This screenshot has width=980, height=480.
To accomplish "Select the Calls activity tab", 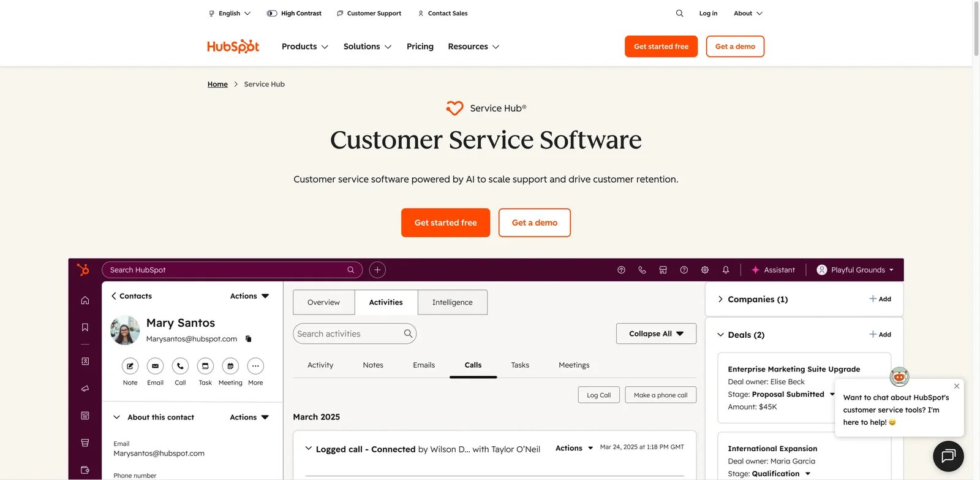I will pos(473,365).
